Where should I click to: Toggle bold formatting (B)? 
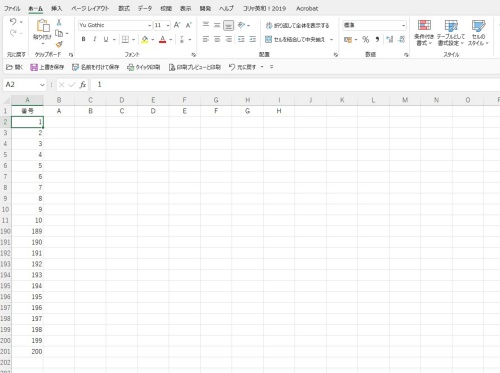[x=83, y=39]
